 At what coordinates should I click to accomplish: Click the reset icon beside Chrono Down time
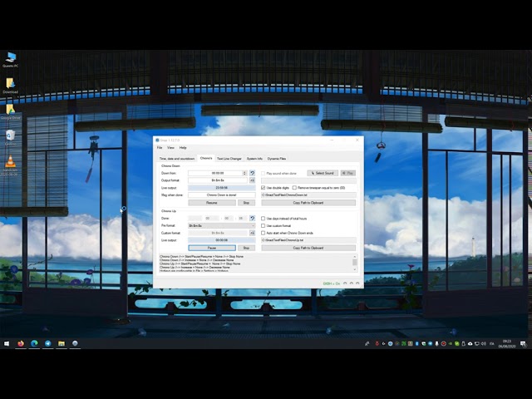[x=252, y=173]
